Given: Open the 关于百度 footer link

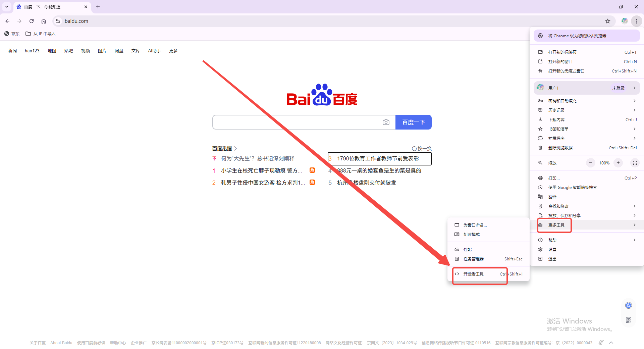Looking at the screenshot, I should pyautogui.click(x=38, y=343).
